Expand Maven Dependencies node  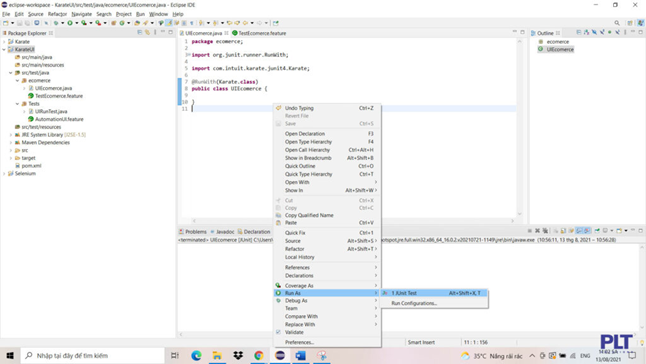pos(11,142)
